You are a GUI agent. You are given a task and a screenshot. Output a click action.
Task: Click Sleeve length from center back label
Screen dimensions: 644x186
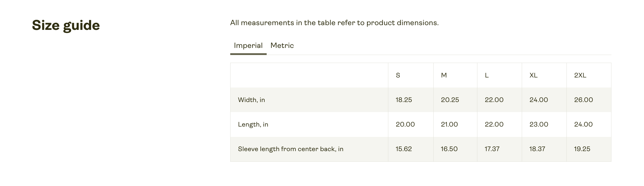point(290,149)
